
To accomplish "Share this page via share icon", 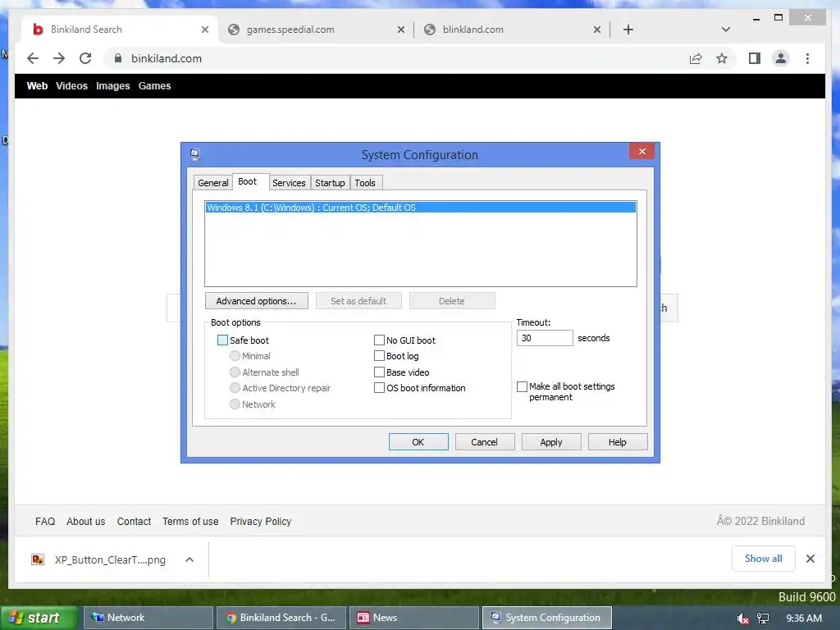I will click(696, 58).
